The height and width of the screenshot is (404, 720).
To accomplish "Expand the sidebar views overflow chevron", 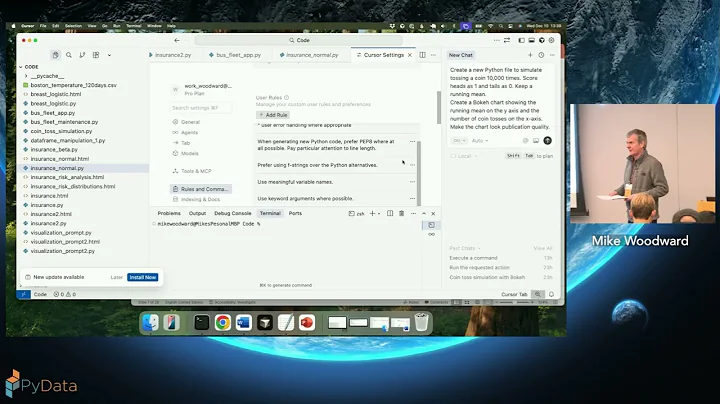I will pyautogui.click(x=109, y=55).
